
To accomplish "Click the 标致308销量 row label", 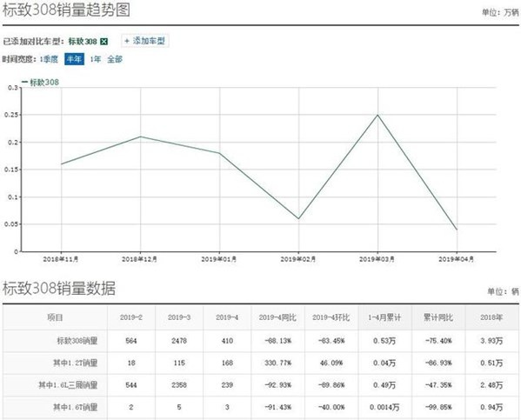I will [77, 341].
